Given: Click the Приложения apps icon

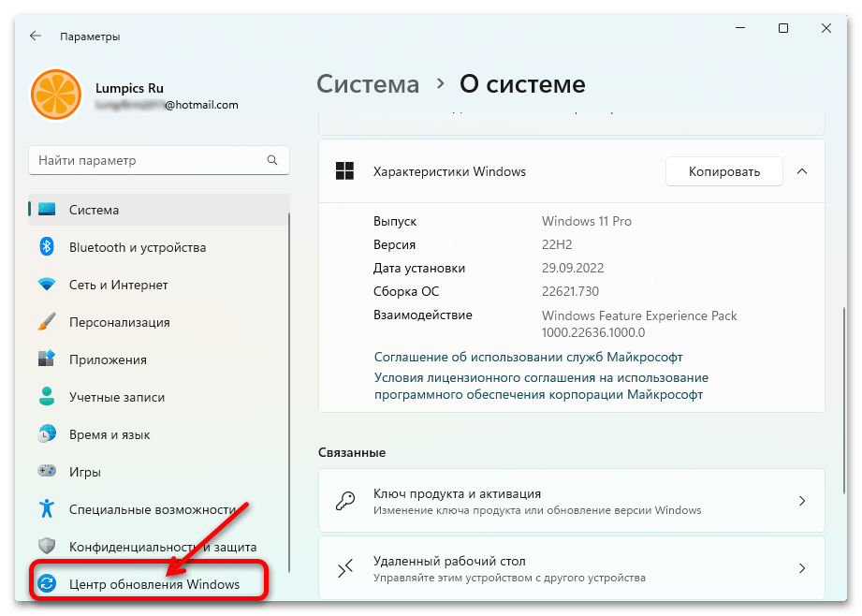Looking at the screenshot, I should click(x=47, y=359).
